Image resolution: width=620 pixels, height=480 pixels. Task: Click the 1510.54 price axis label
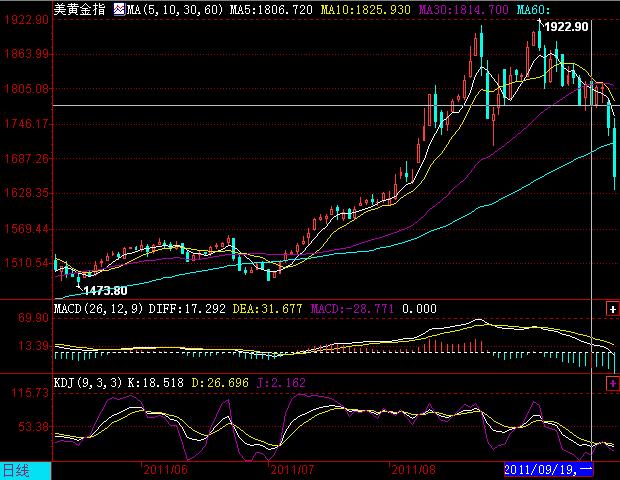[26, 263]
